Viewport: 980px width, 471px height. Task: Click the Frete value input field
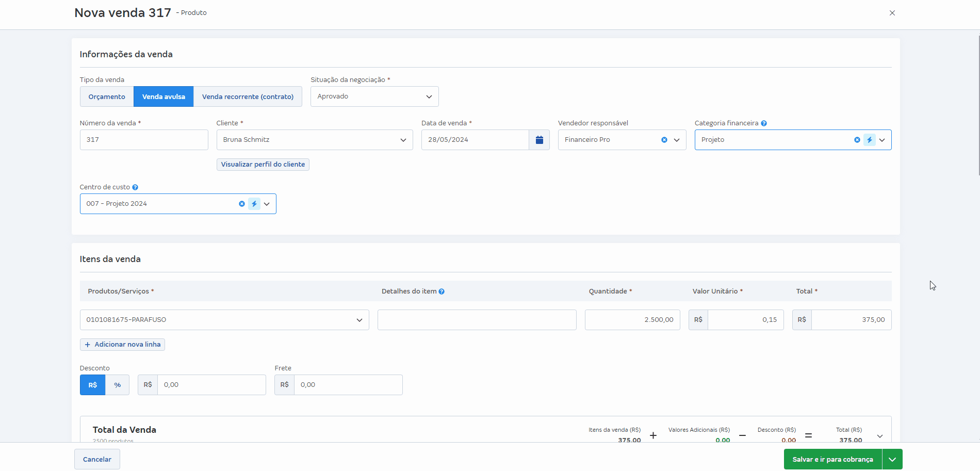pyautogui.click(x=348, y=385)
